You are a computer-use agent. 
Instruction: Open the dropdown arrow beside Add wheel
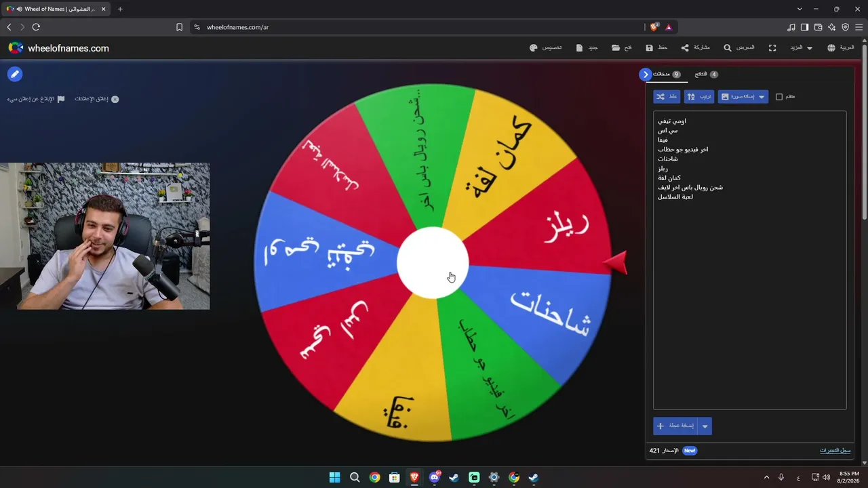point(705,426)
